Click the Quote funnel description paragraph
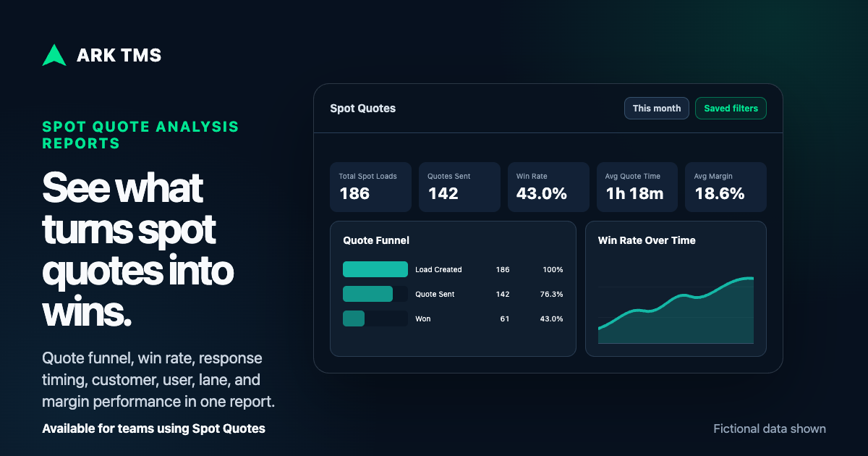 tap(158, 380)
